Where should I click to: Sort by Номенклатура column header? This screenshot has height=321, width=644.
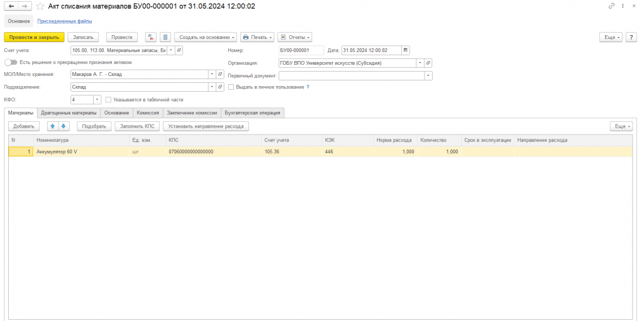click(x=81, y=140)
